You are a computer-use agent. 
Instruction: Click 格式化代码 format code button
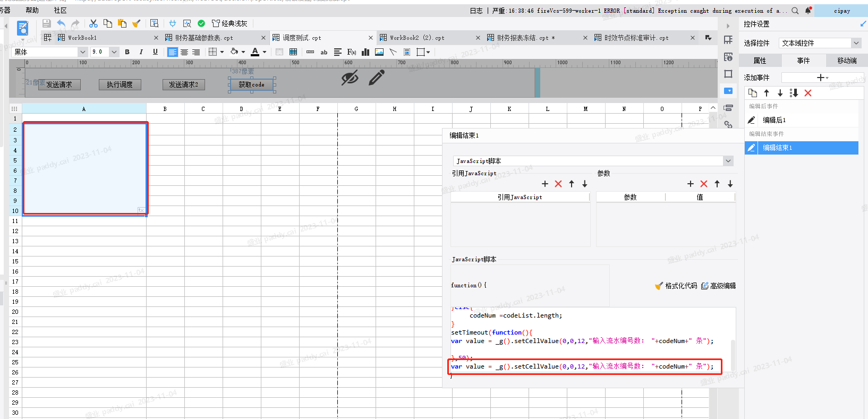(676, 286)
